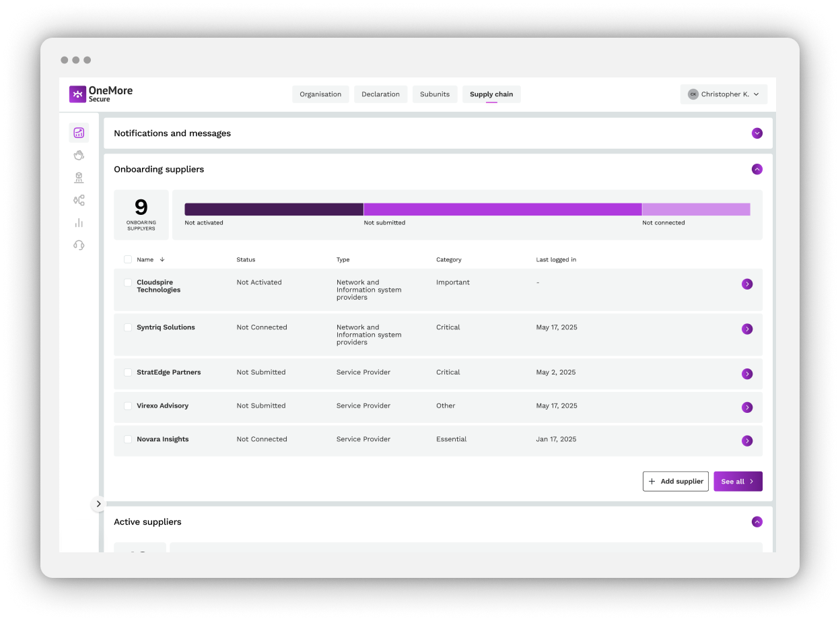This screenshot has height=621, width=840.
Task: Click the headset support icon in sidebar
Action: 79,244
